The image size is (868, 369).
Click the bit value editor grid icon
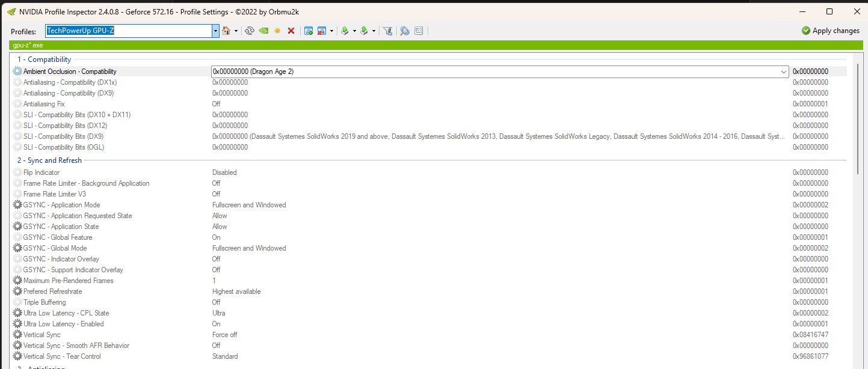419,31
